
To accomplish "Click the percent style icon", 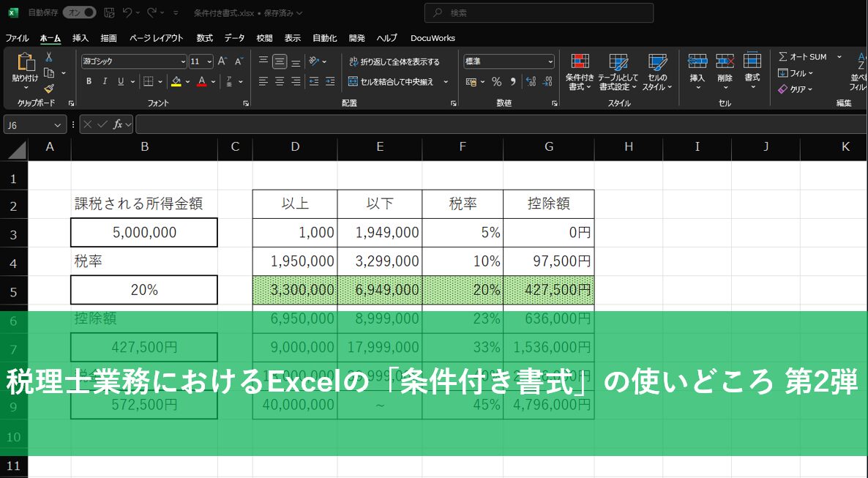I will (496, 81).
